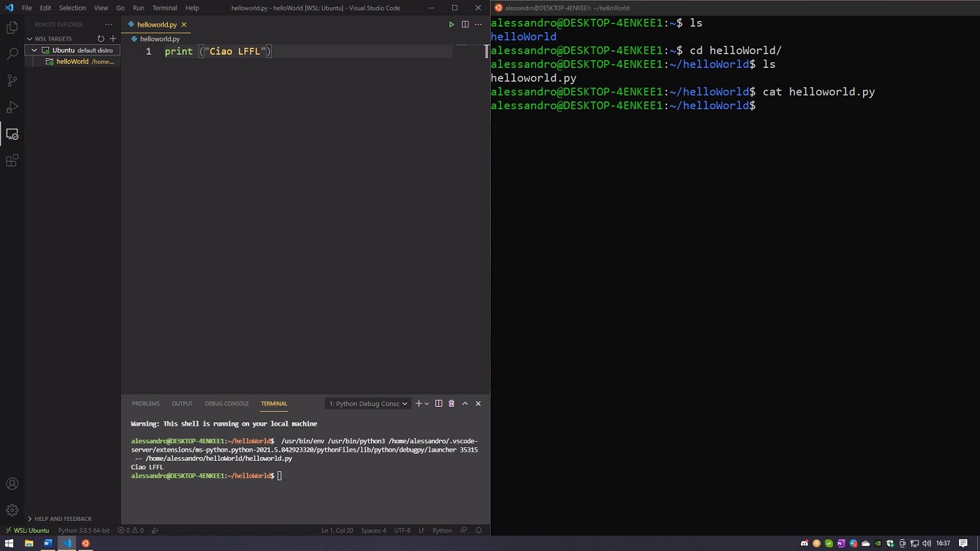Run Python file with the play button

pyautogui.click(x=451, y=25)
